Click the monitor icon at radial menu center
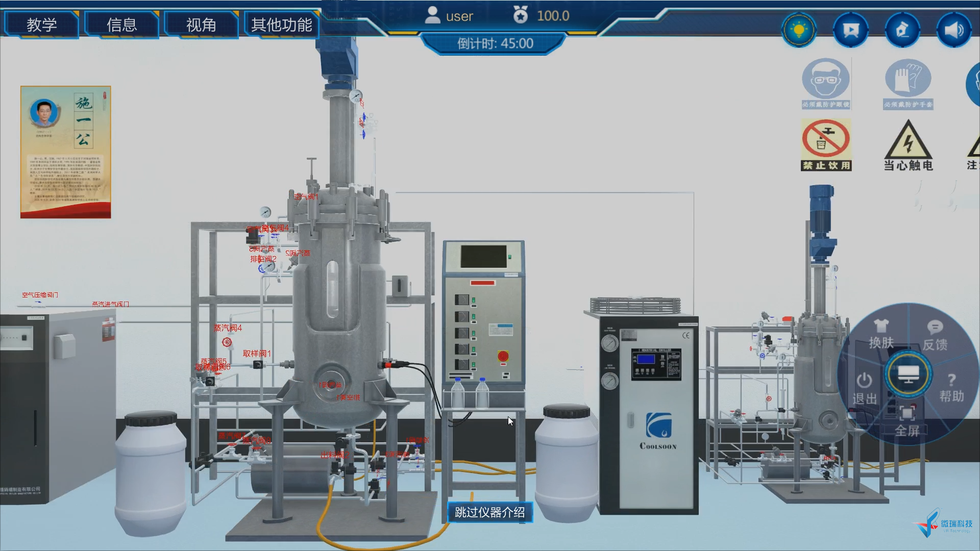The image size is (980, 551). (908, 374)
